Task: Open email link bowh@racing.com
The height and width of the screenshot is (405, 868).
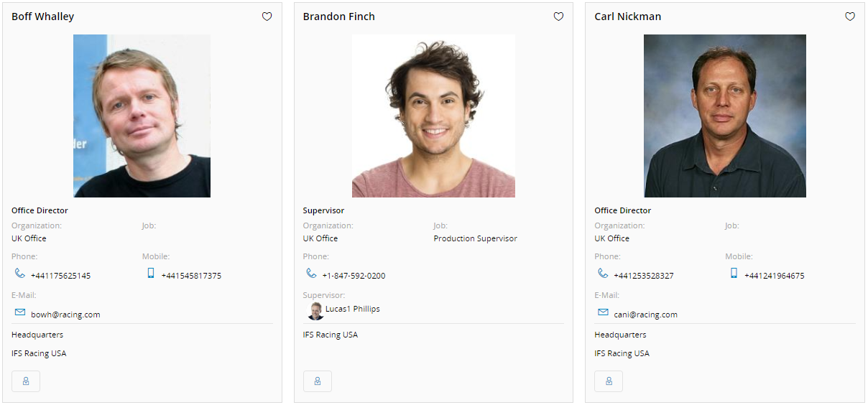Action: 65,315
